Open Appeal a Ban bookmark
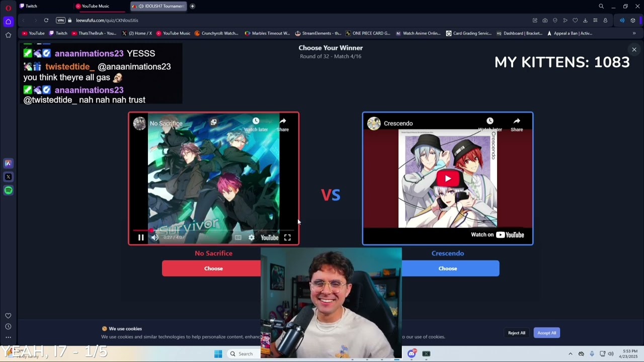This screenshot has width=644, height=362. [569, 33]
